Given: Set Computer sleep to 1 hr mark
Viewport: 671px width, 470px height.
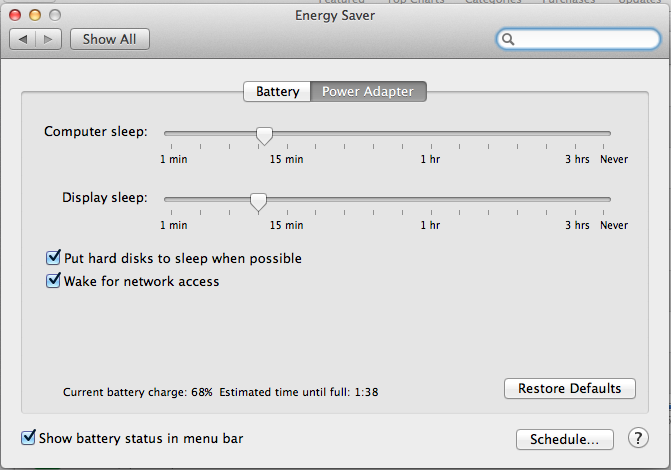Looking at the screenshot, I should (x=431, y=134).
